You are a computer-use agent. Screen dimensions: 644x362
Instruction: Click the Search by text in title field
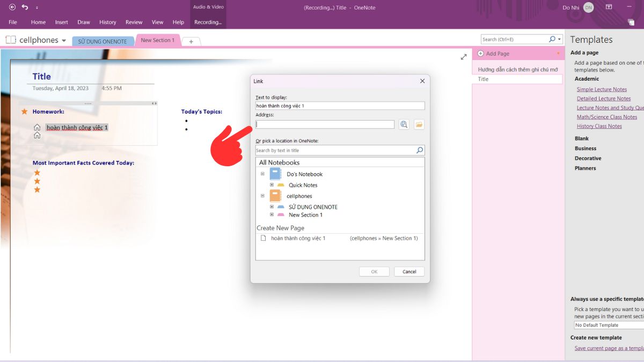coord(336,151)
